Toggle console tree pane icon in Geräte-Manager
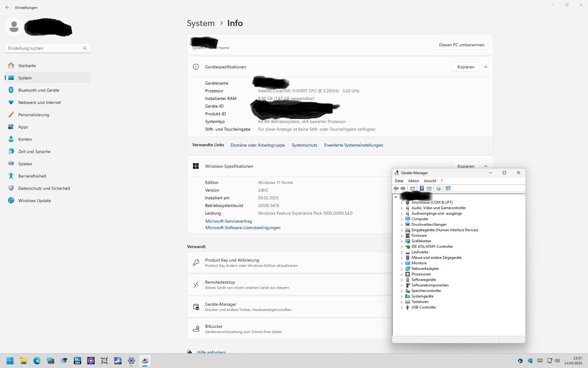Screen dimensions: 588x368 coord(413,189)
